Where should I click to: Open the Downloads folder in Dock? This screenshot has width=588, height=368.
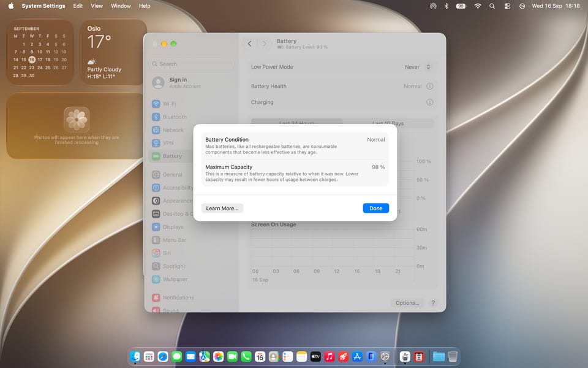tap(439, 356)
